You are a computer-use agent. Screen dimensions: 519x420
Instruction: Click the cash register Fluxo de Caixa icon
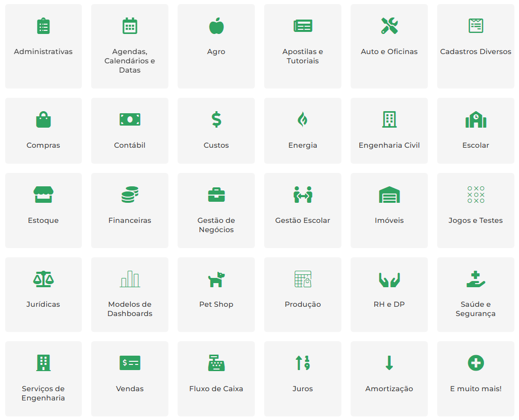tap(216, 363)
